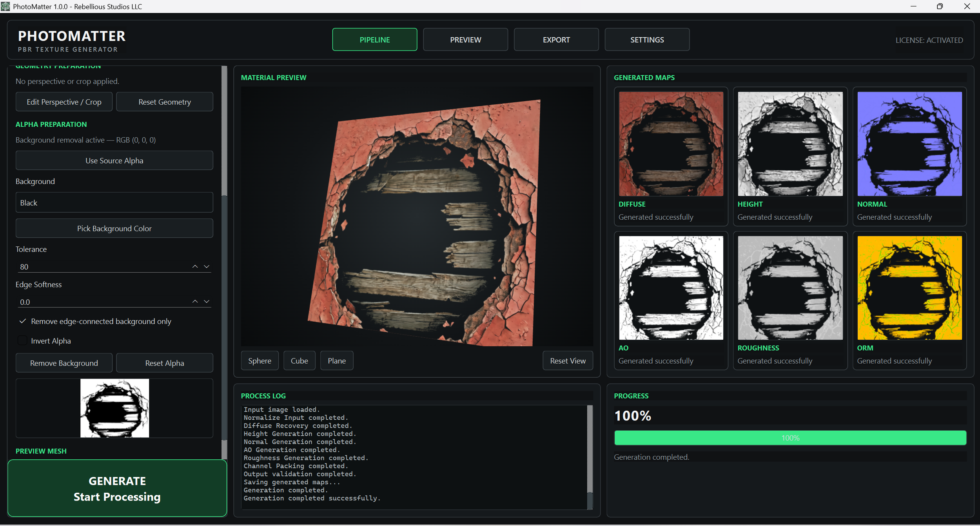Increase Edge Softness with up arrow

[x=195, y=302]
